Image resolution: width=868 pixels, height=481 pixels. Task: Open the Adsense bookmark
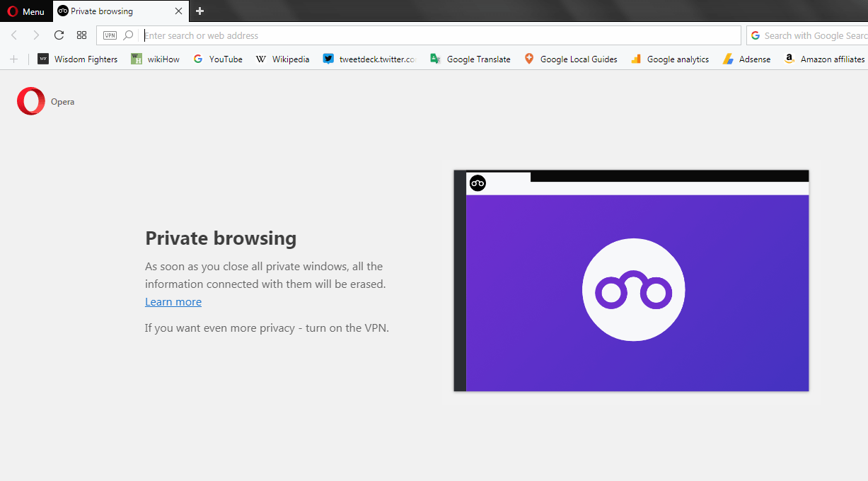point(747,59)
